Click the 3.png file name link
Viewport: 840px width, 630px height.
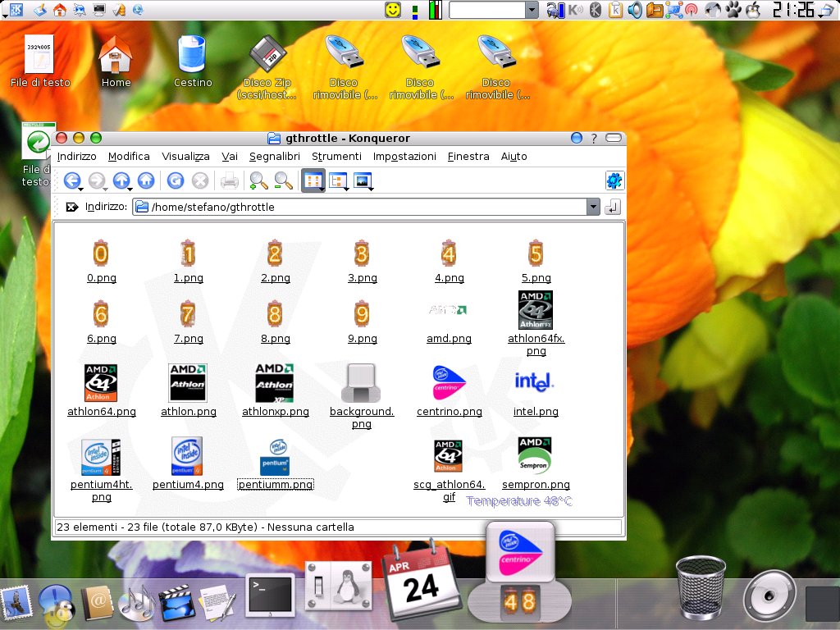pyautogui.click(x=362, y=278)
